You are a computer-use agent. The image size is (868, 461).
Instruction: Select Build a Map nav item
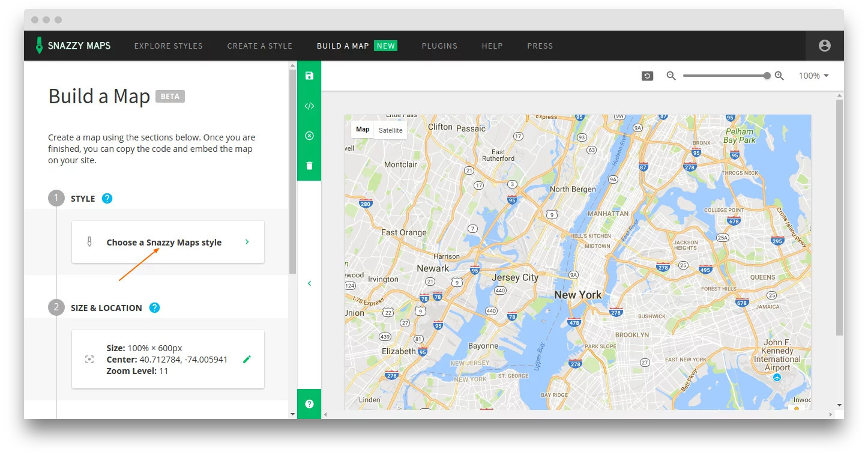pyautogui.click(x=343, y=46)
